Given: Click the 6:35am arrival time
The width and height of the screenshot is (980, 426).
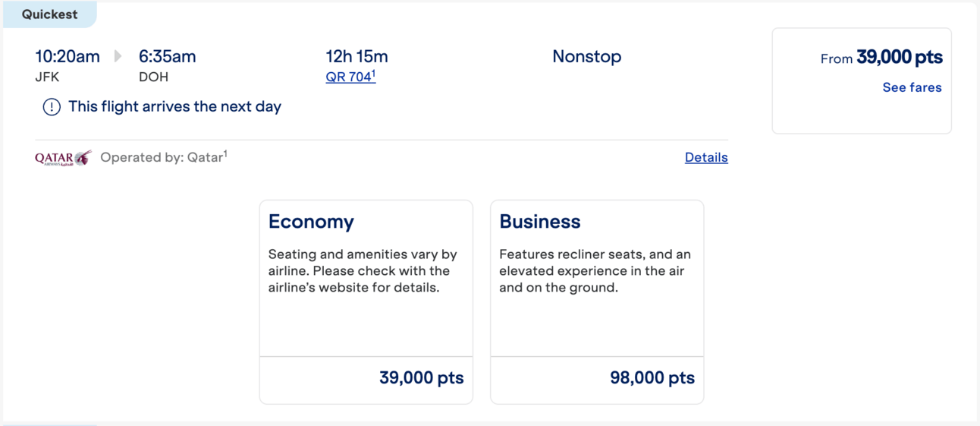Looking at the screenshot, I should 167,56.
